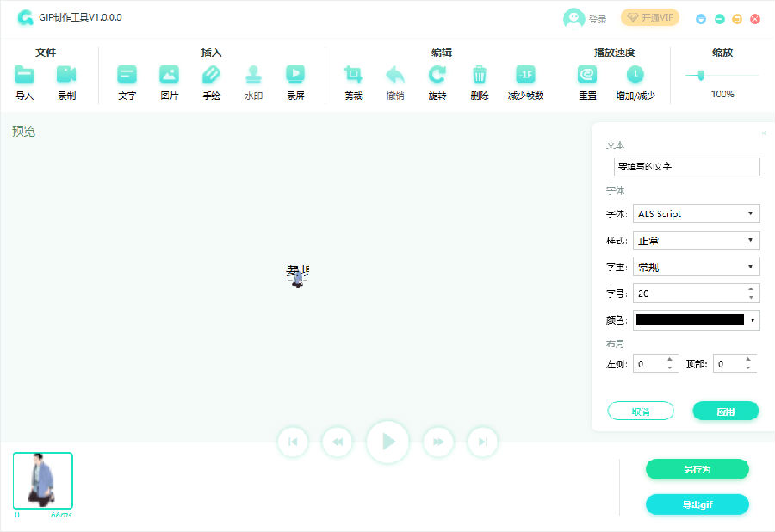Click the 导出gif export button
This screenshot has height=532, width=775.
[697, 504]
